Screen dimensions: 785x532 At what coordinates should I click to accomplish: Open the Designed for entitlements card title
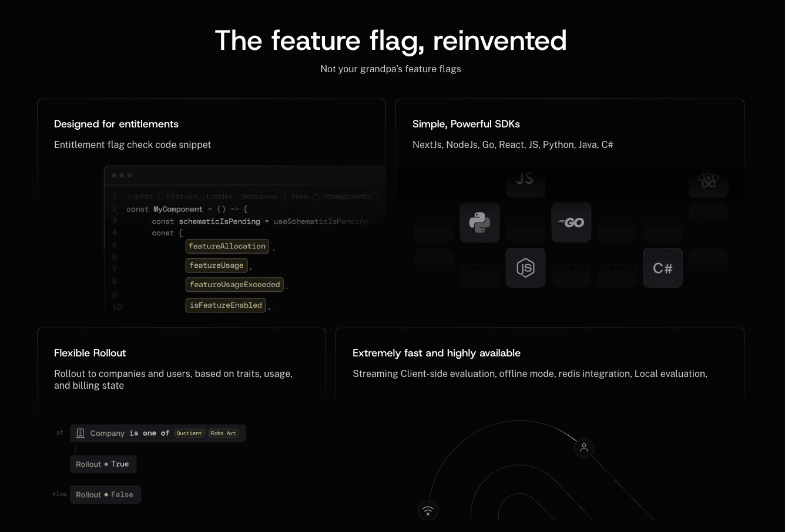[116, 124]
